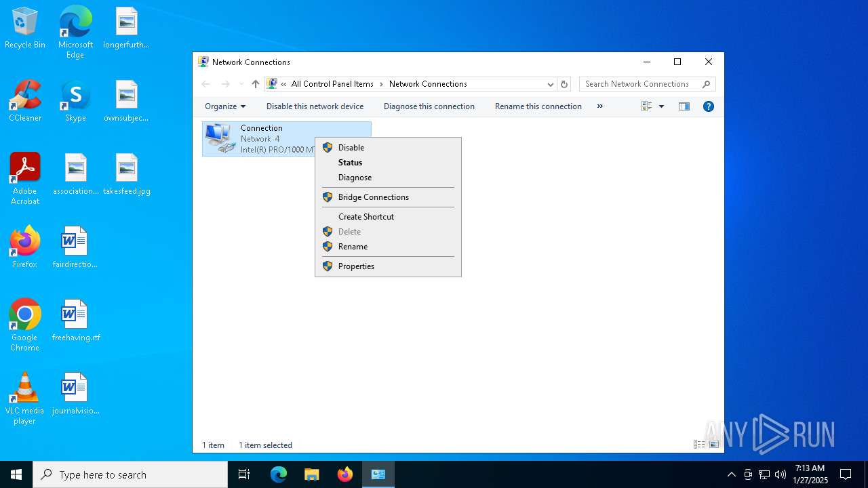Select the VLC media player desktop icon
This screenshot has height=488, width=868.
click(x=25, y=399)
